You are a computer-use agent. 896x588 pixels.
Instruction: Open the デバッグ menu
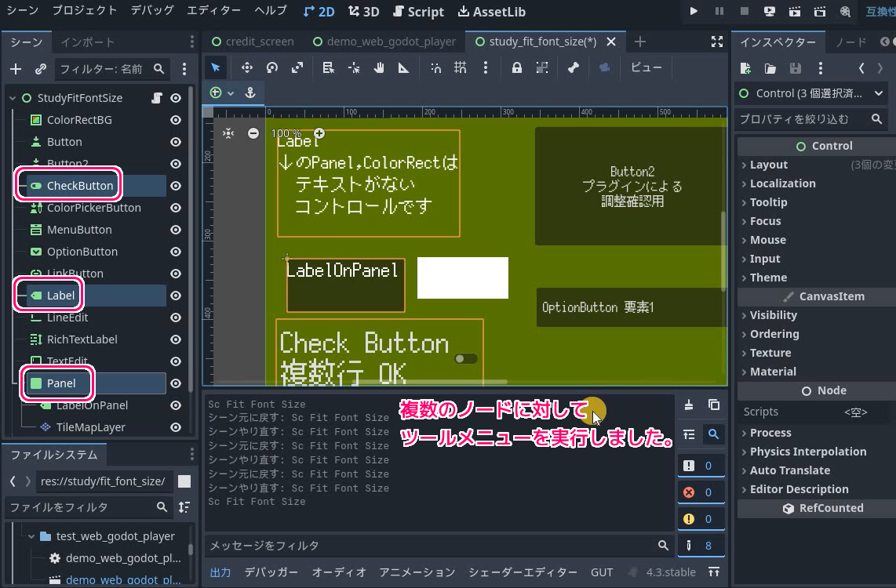tap(152, 11)
